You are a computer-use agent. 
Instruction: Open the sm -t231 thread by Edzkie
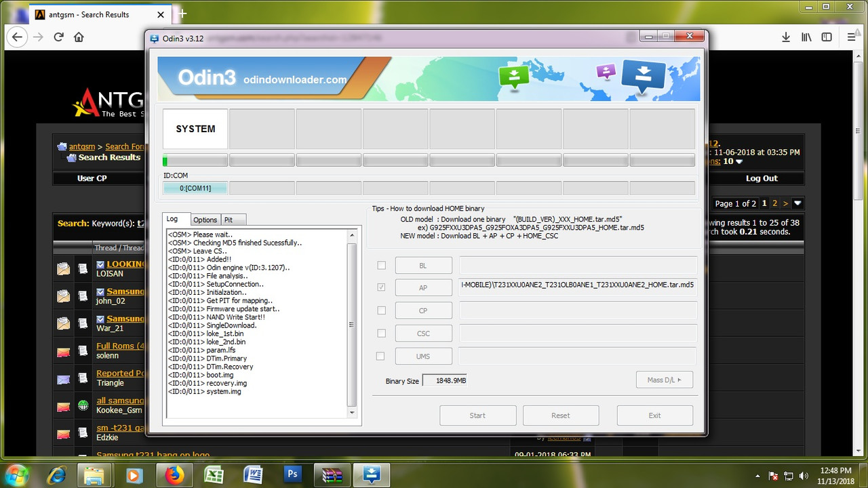click(121, 427)
